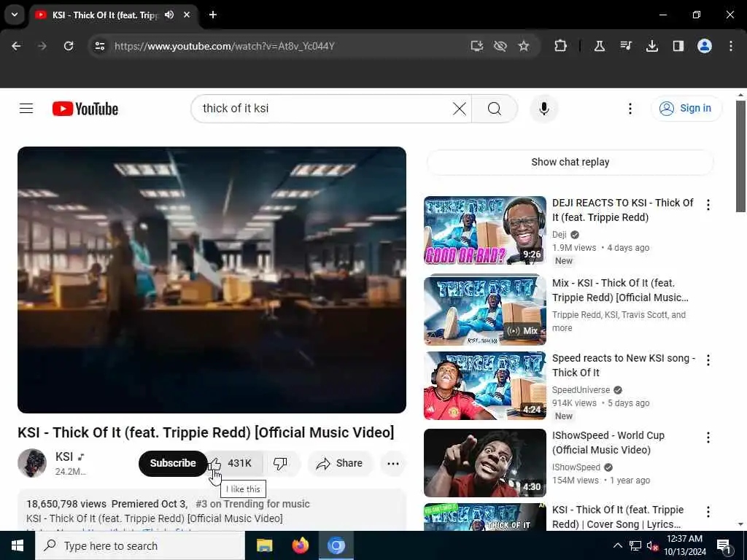Open 'Mix - KSI - Thick Of It' title
This screenshot has height=560, width=747.
tap(620, 290)
